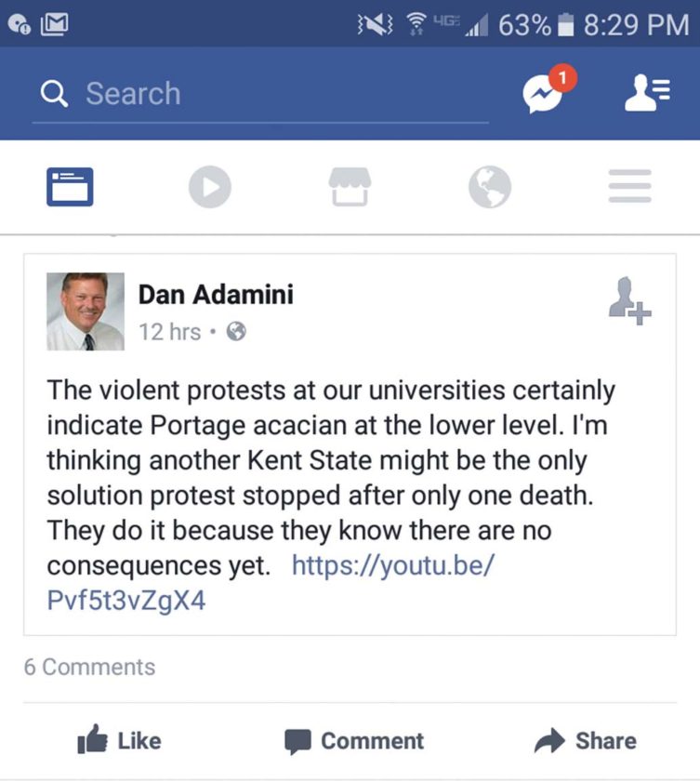Open the Dan Adamini profile name link
The height and width of the screenshot is (781, 700).
(216, 295)
